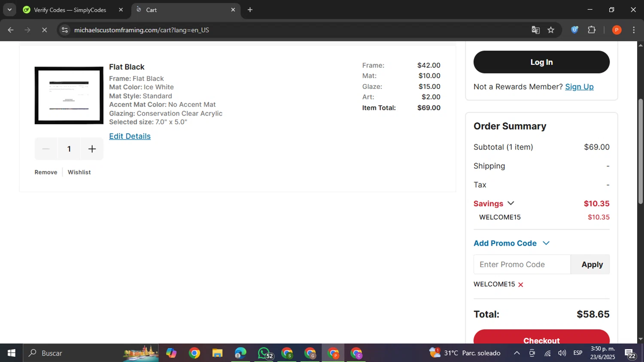
Task: Click the quantity value 1
Action: pos(69,149)
